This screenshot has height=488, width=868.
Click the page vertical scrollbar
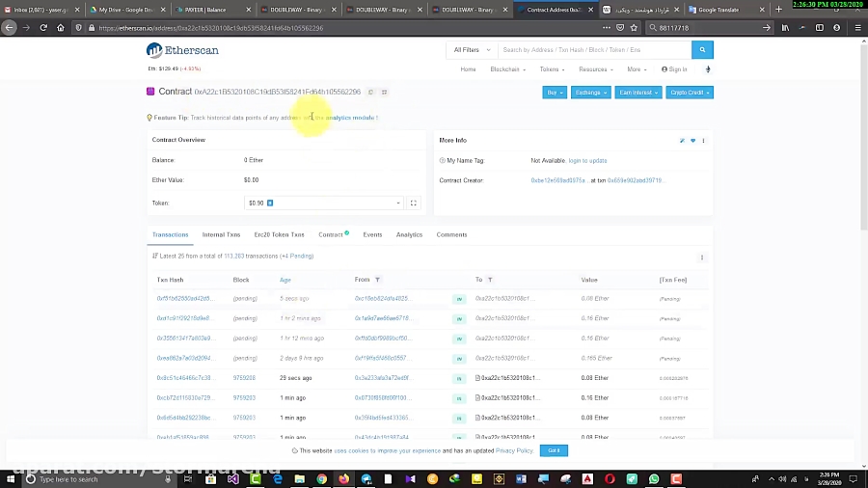[x=864, y=138]
